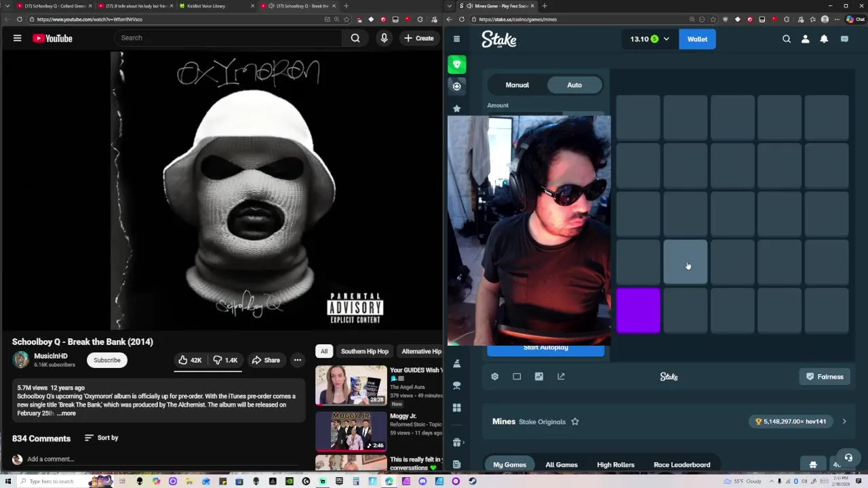868x488 pixels.
Task: Click the purple revealed Mines tile
Action: 638,311
